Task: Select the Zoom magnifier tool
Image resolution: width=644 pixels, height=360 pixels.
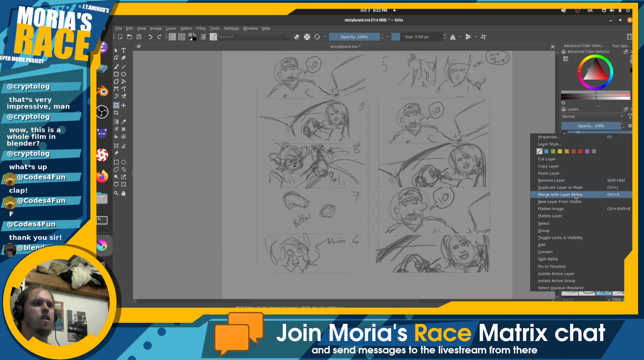Action: (x=116, y=193)
